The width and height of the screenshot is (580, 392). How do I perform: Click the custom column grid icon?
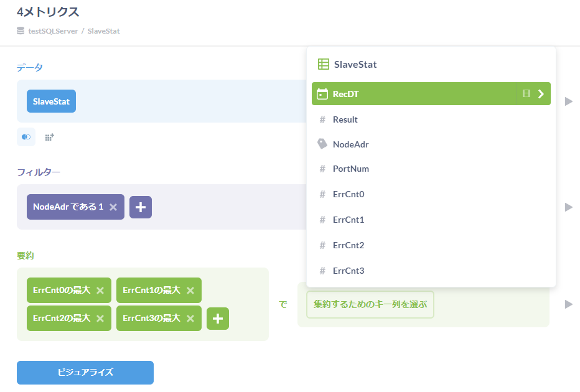(x=50, y=137)
